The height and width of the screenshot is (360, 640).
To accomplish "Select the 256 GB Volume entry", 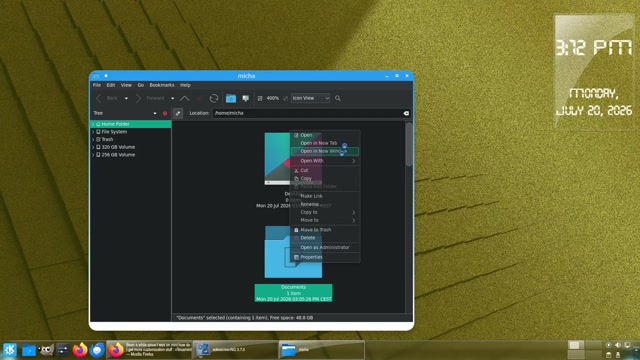I will (118, 155).
